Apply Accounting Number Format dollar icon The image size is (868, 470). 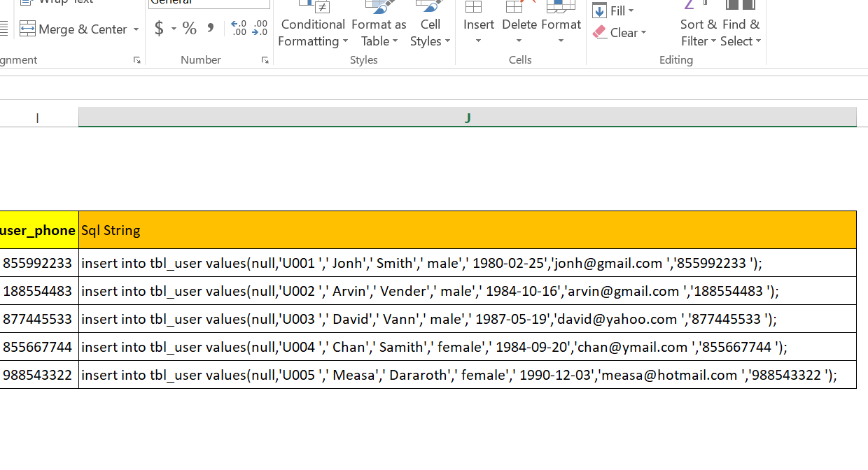159,29
